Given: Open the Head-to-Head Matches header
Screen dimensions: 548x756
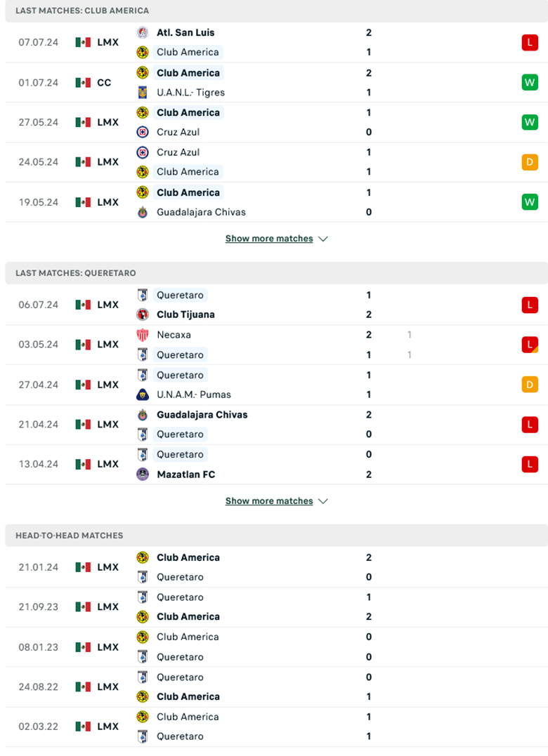Looking at the screenshot, I should 69,536.
